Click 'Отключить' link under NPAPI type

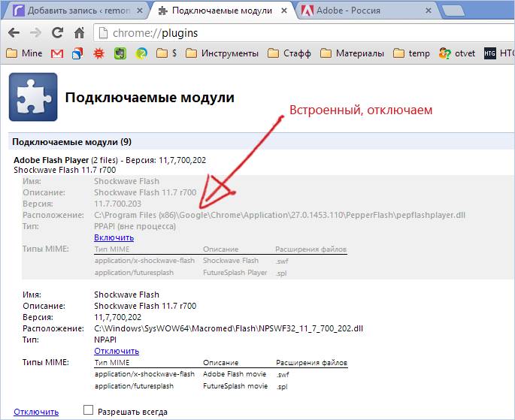click(116, 351)
